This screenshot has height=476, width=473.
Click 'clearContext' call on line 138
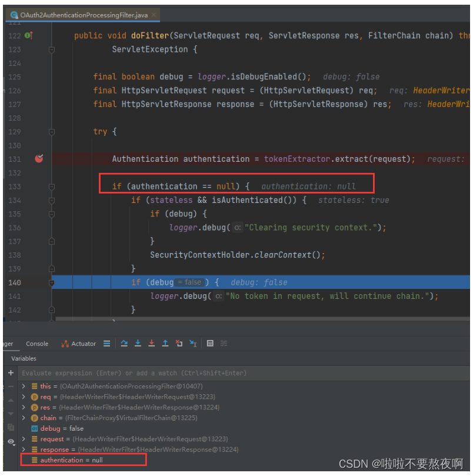pos(282,255)
